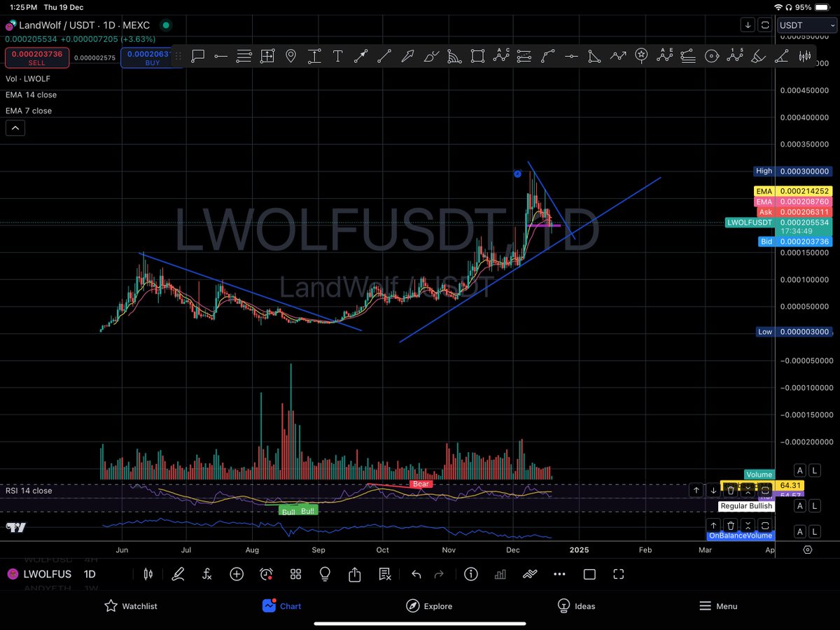Open the drawing pencil tools in bottom toolbar
The height and width of the screenshot is (630, 840).
pos(178,574)
